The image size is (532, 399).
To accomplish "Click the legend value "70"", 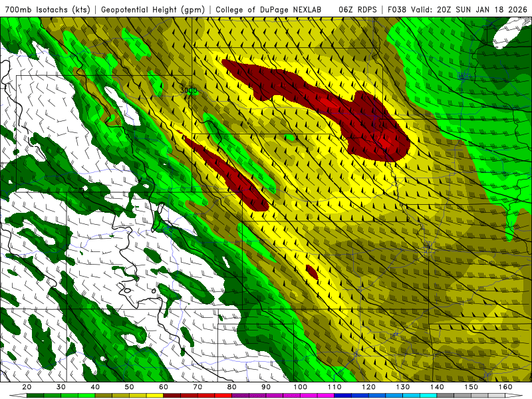I will pyautogui.click(x=198, y=387).
